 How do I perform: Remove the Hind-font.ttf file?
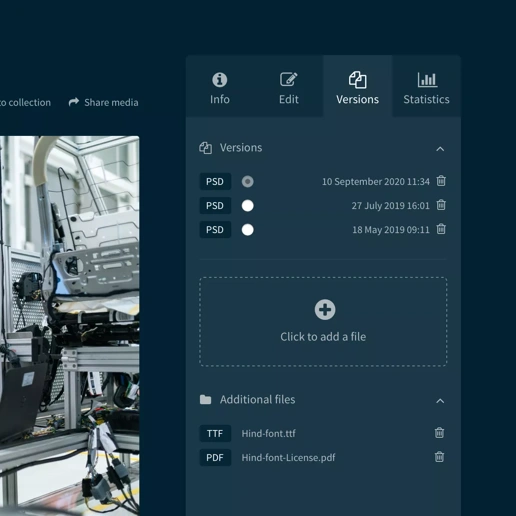439,433
